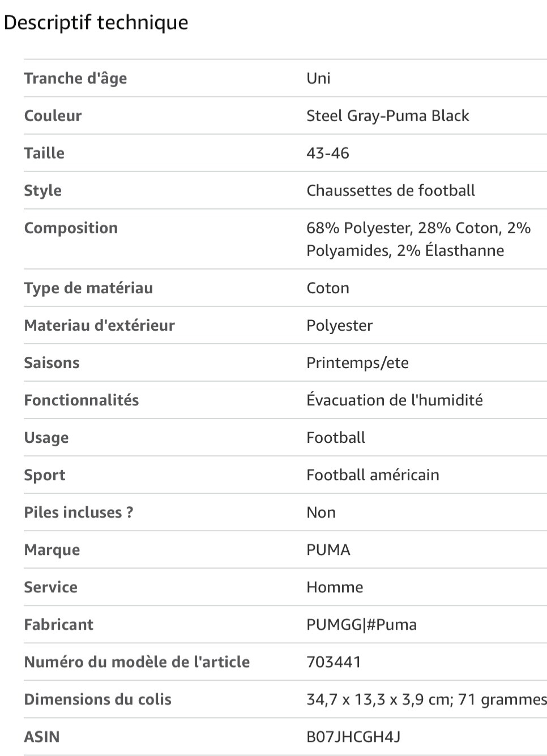Click the Piles incluses ? label

pos(78,512)
